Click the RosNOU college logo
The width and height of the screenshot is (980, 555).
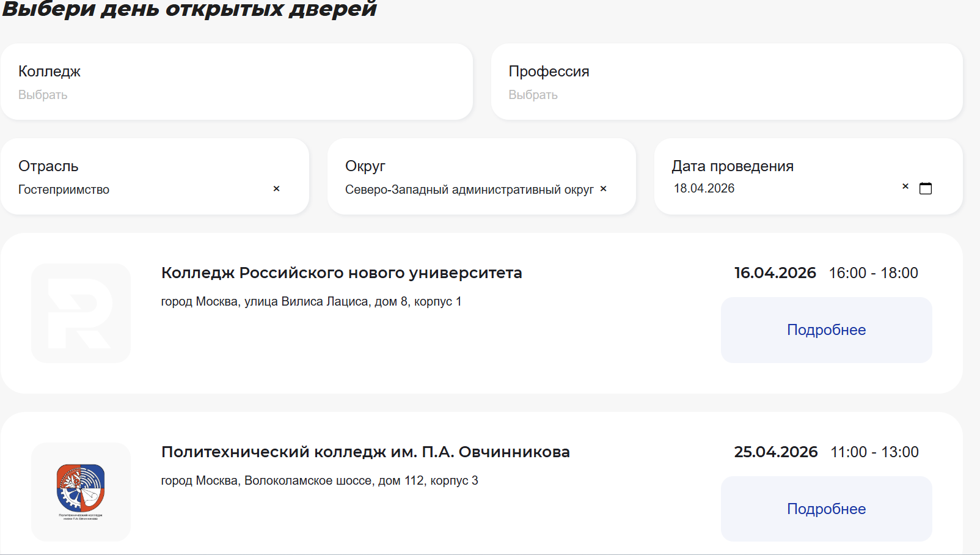pyautogui.click(x=82, y=313)
